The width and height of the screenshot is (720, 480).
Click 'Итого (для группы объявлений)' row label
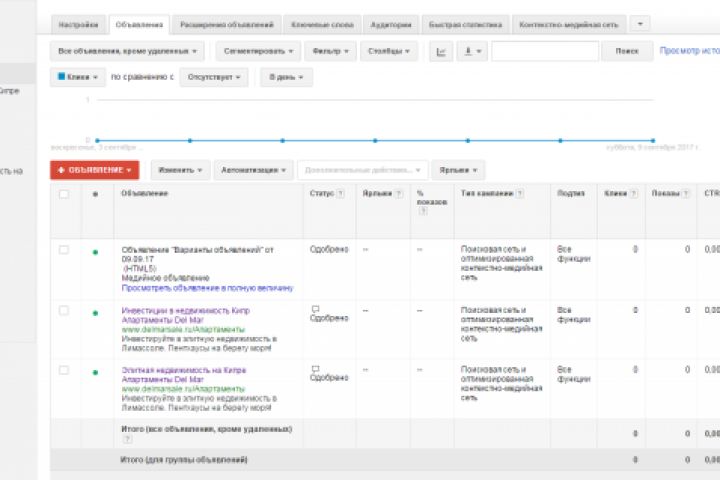click(x=184, y=460)
